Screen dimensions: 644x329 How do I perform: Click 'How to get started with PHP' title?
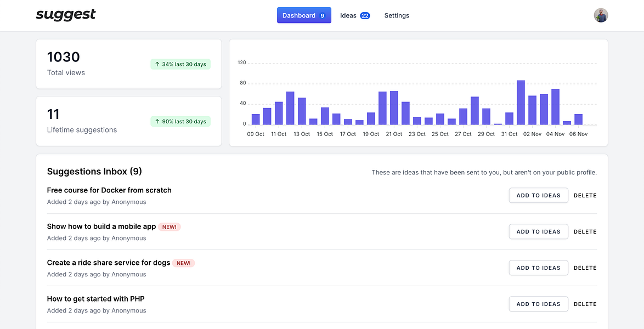[95, 299]
